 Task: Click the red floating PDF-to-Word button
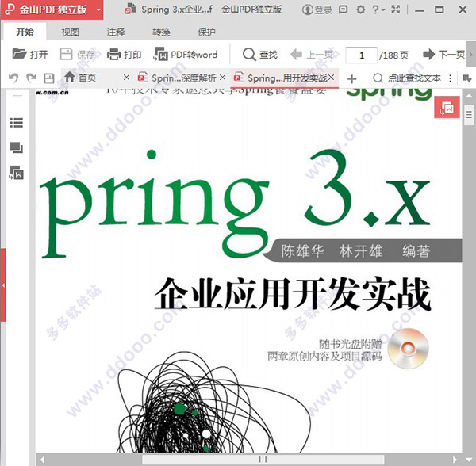tap(447, 107)
